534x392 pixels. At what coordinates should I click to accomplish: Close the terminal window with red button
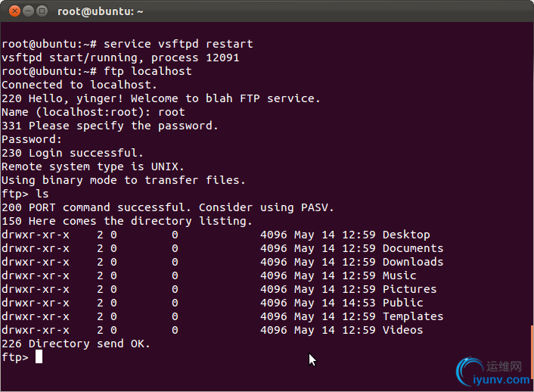(x=14, y=11)
